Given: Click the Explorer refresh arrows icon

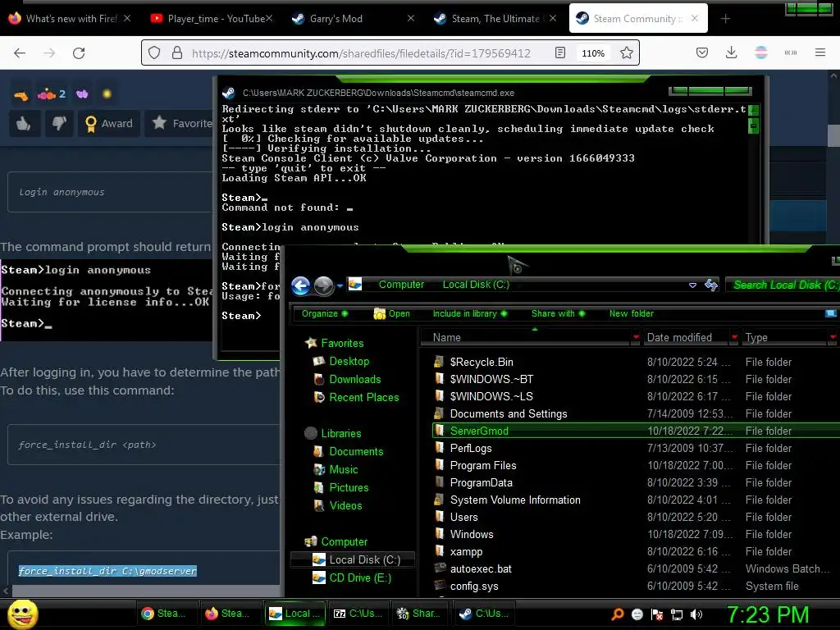Looking at the screenshot, I should (711, 285).
